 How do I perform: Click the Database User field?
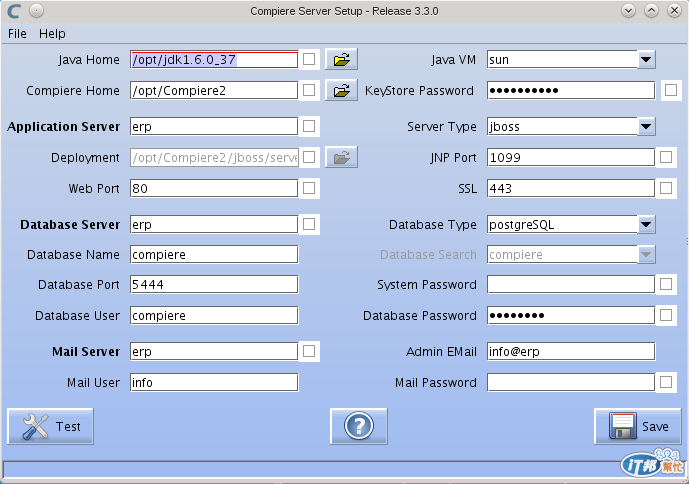[214, 315]
